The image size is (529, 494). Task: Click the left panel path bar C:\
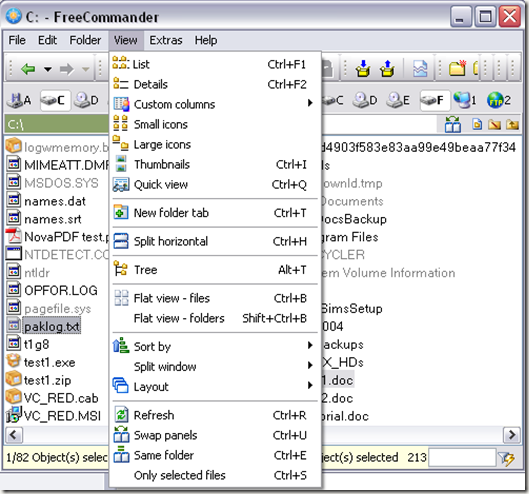(57, 125)
